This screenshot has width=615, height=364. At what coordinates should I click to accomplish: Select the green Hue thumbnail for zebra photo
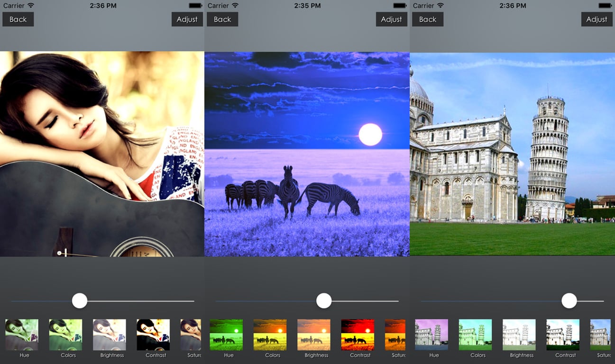click(226, 335)
